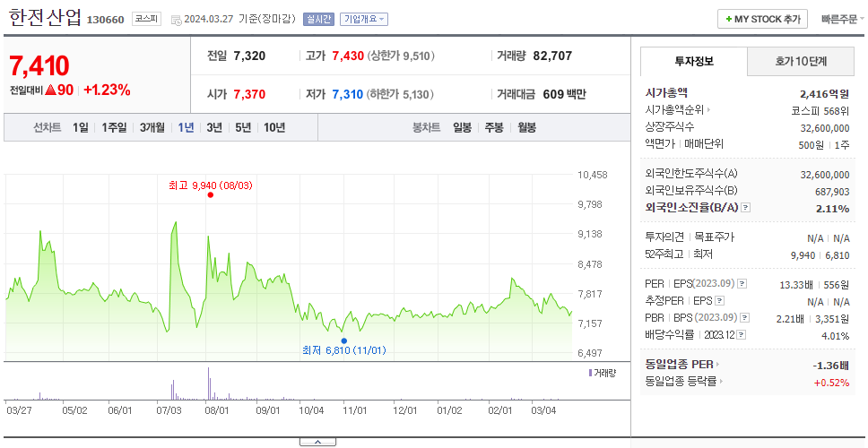Click the 상한가 9,510 text
This screenshot has width=868, height=448.
(x=402, y=56)
